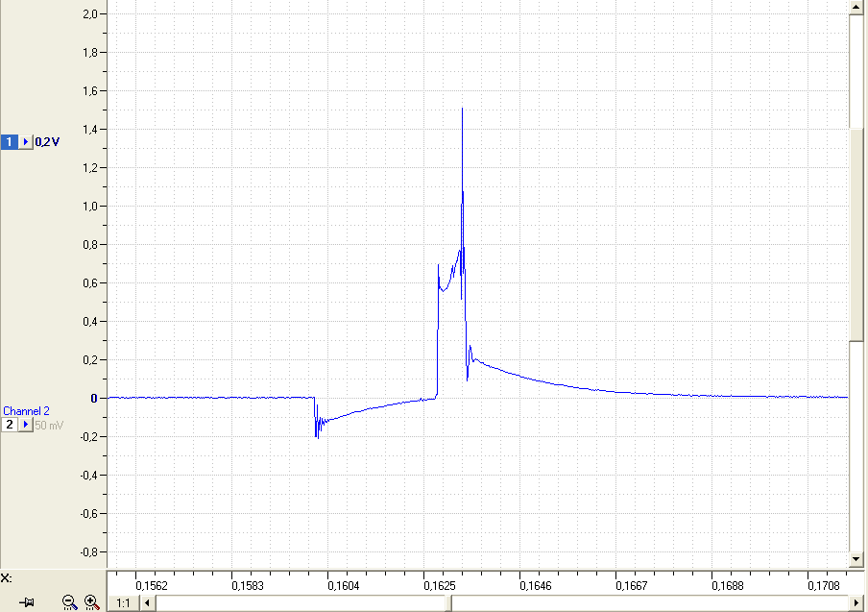Open the channel 1 arrow dropdown

coord(26,142)
